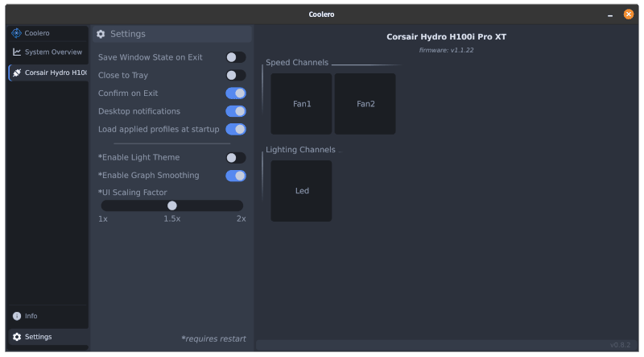Screen dimensions: 644x357
Task: Click the Settings gear icon in sidebar
Action: tap(16, 337)
